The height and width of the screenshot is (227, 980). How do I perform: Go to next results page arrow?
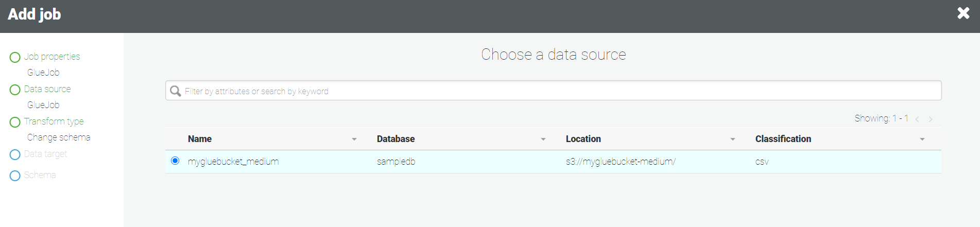point(931,119)
